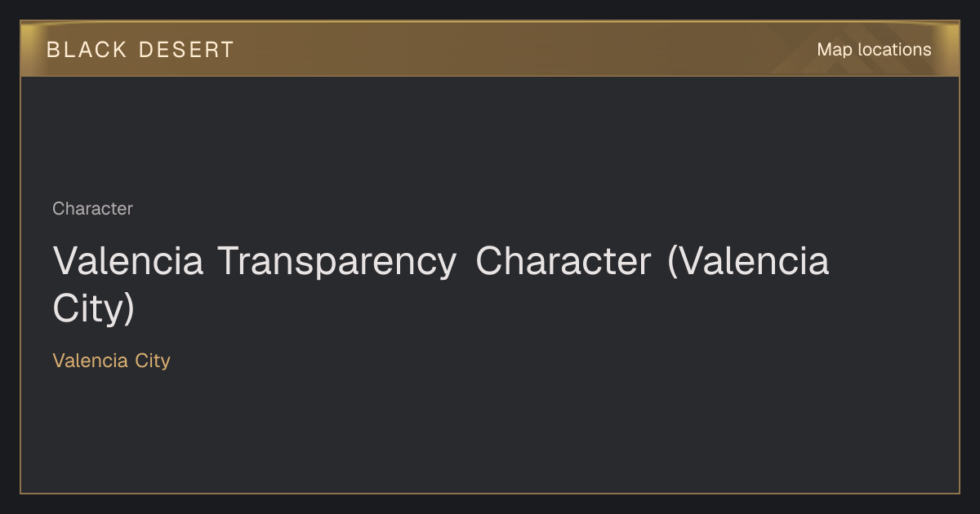Click the gold Valencia City subtitle

tap(111, 361)
